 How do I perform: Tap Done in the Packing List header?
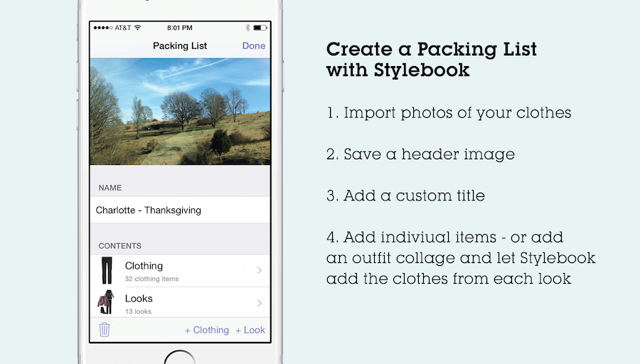pyautogui.click(x=253, y=45)
